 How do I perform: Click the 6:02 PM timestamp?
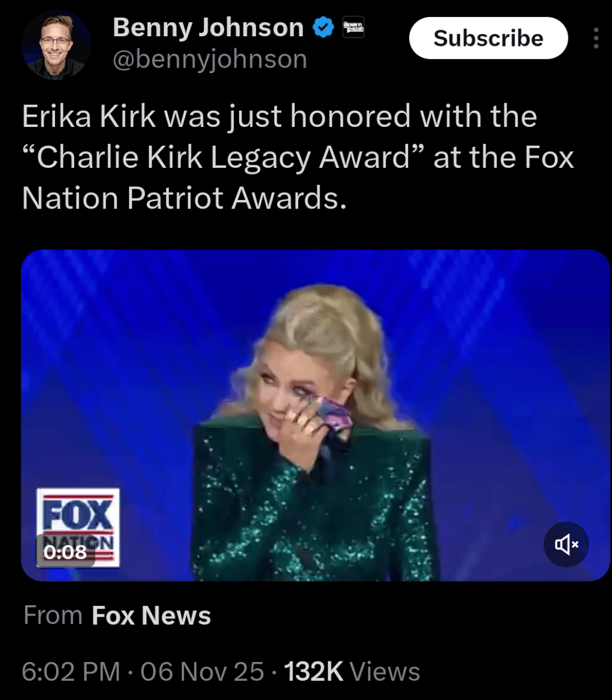71,672
